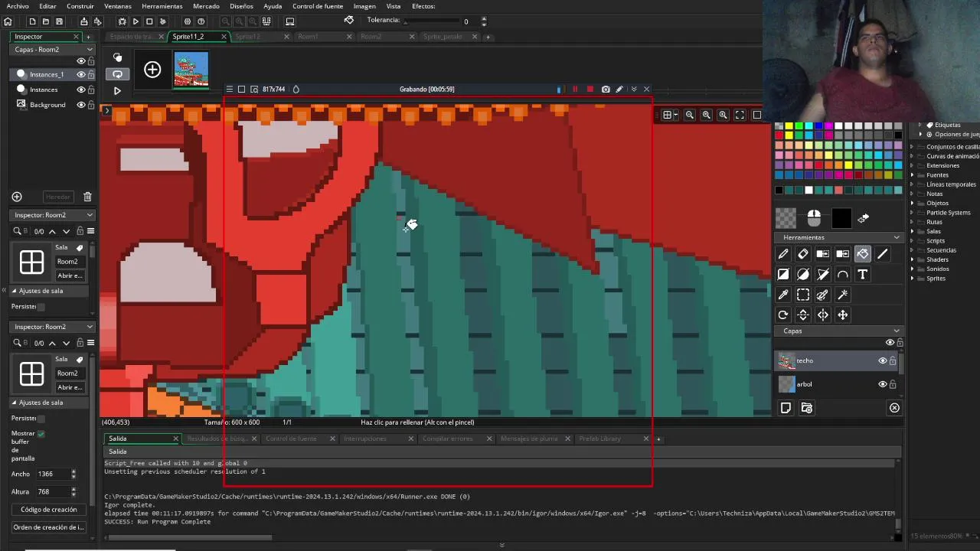Collapse the Herramientas panel
This screenshot has width=980, height=551.
click(x=897, y=237)
